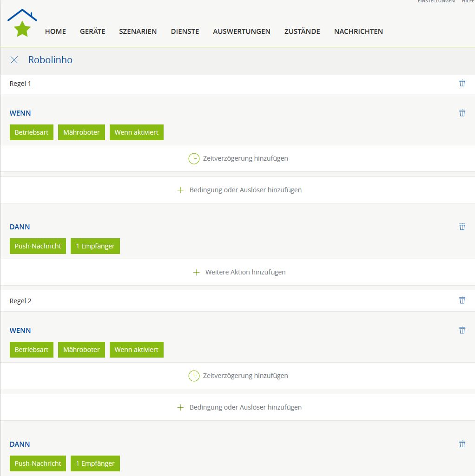Select Betriebsart tag in Regel 1
The height and width of the screenshot is (476, 475).
31,132
